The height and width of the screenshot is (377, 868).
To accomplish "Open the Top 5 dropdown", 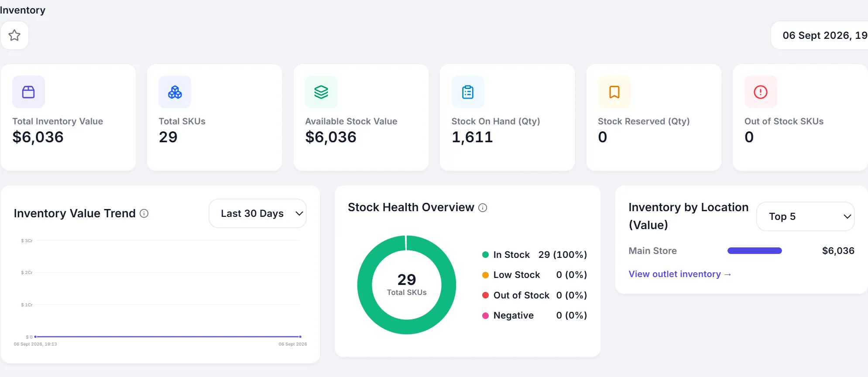I will [x=805, y=216].
